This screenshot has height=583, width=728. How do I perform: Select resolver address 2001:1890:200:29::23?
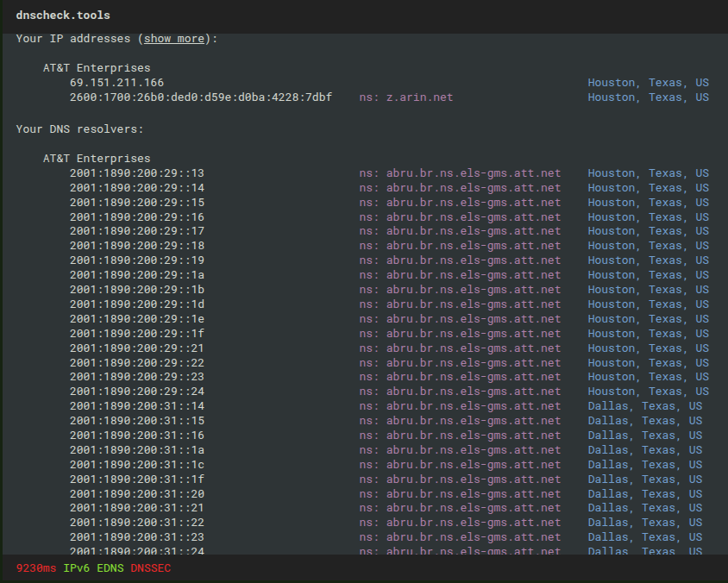click(137, 376)
